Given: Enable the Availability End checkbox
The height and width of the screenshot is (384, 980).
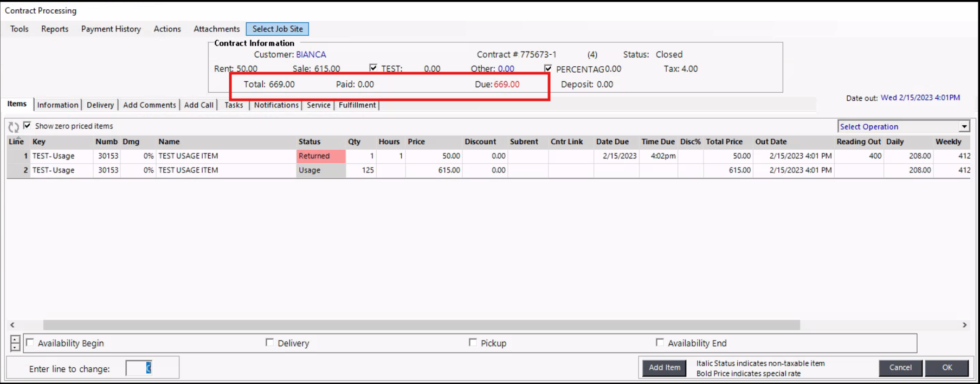Looking at the screenshot, I should click(x=660, y=343).
